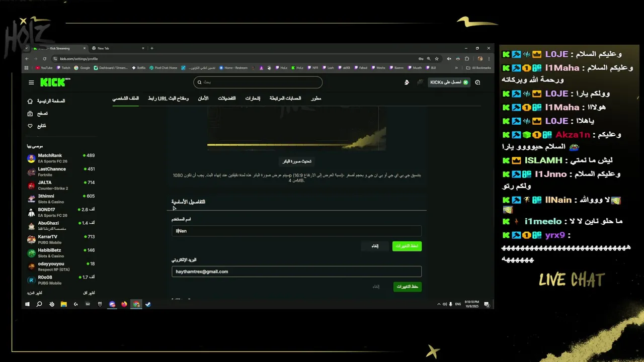The width and height of the screenshot is (644, 362).
Task: Click the email input field
Action: click(296, 271)
